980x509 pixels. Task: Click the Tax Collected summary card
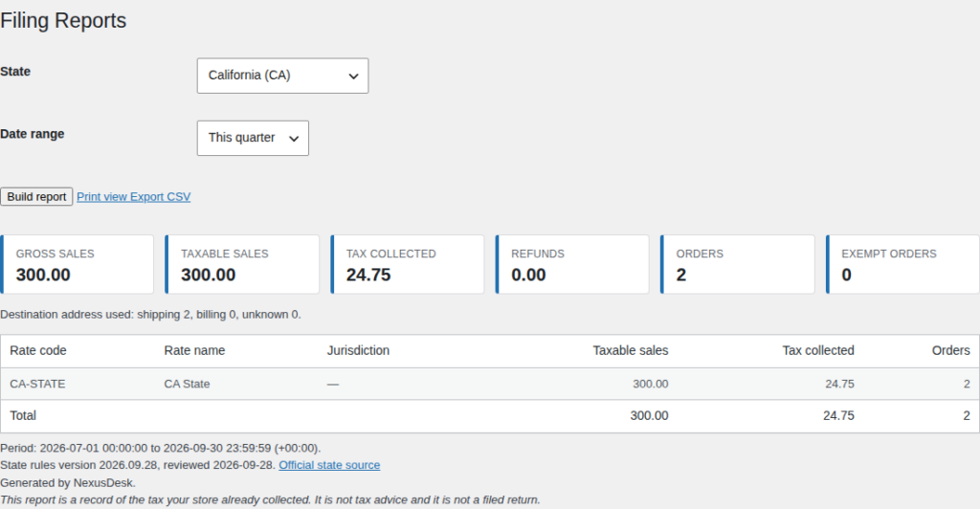point(407,264)
